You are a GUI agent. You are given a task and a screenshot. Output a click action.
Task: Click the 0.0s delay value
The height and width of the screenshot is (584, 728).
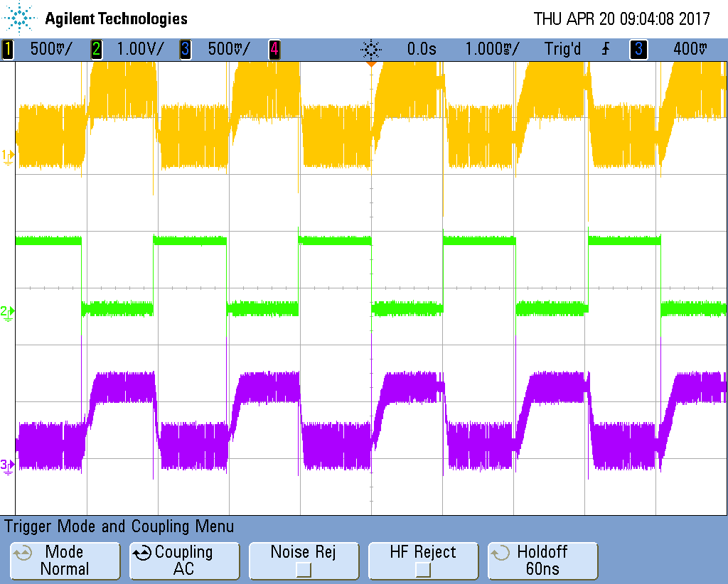point(422,49)
